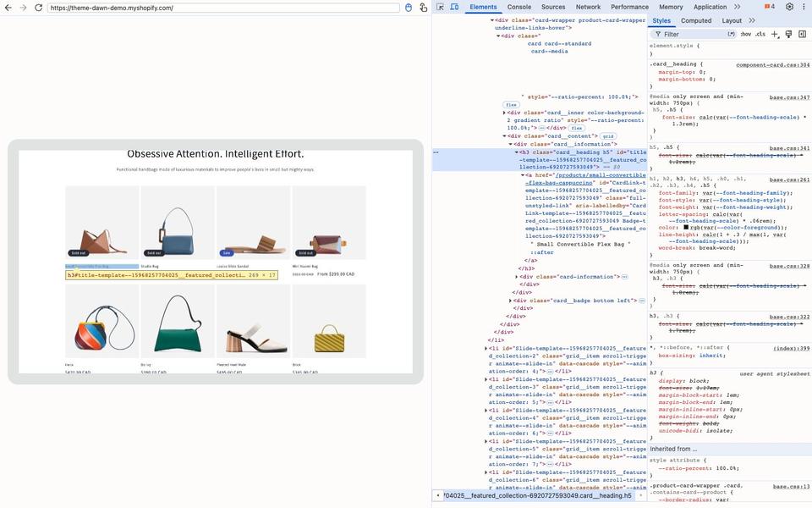
Task: Select the Layout sidebar tab
Action: pos(732,20)
